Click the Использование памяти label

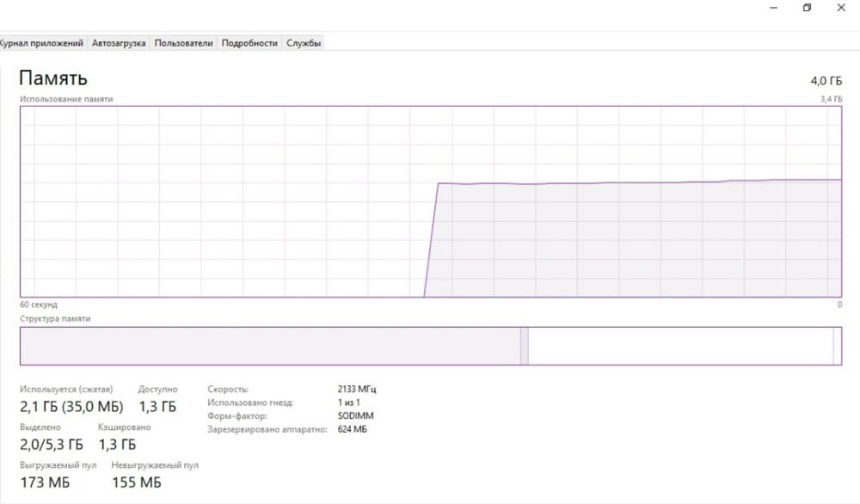pyautogui.click(x=66, y=99)
